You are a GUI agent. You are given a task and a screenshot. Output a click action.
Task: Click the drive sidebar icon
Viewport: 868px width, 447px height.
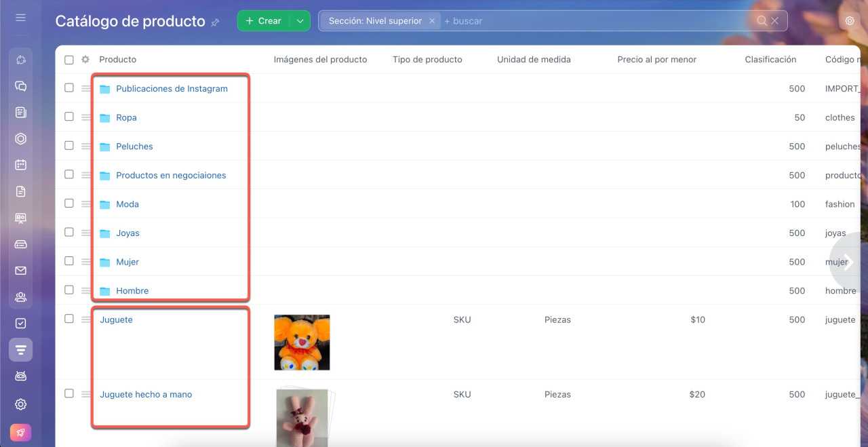(20, 244)
